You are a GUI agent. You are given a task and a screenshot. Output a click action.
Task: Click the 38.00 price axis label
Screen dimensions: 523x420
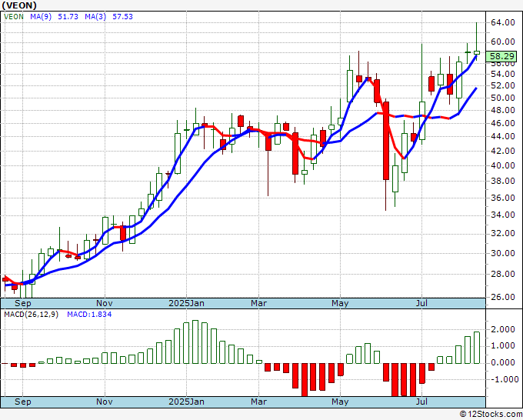pos(503,181)
